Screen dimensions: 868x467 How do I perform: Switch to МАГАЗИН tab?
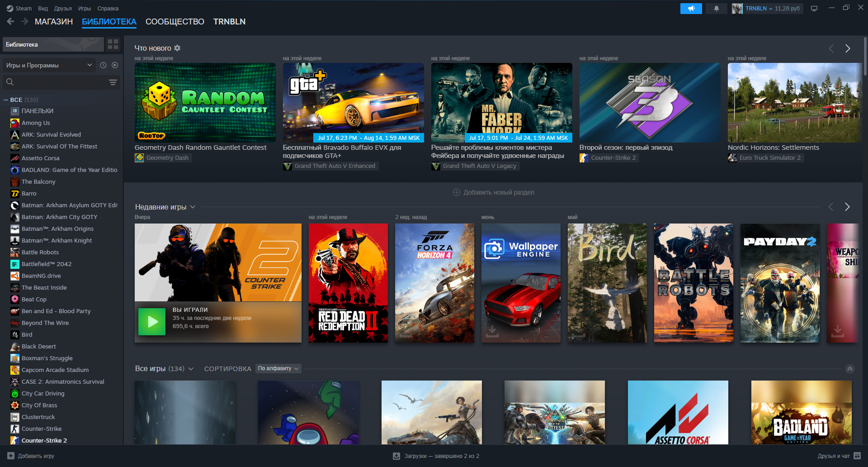(x=54, y=22)
